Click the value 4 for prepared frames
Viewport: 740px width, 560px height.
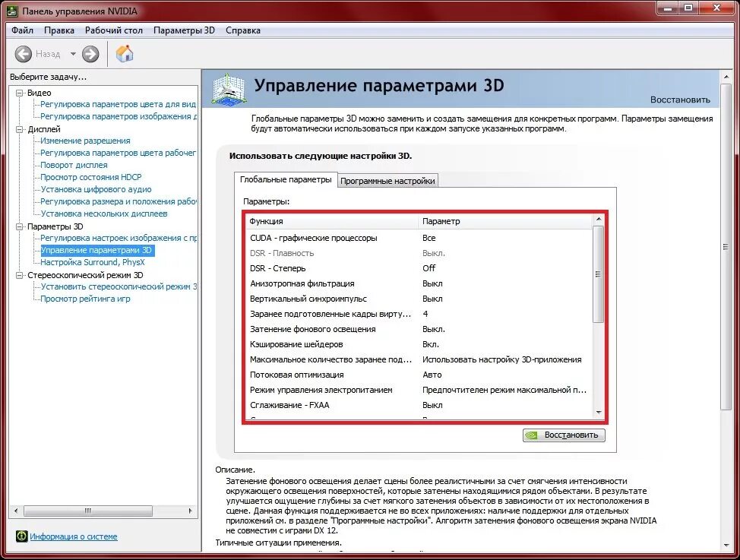coord(425,314)
